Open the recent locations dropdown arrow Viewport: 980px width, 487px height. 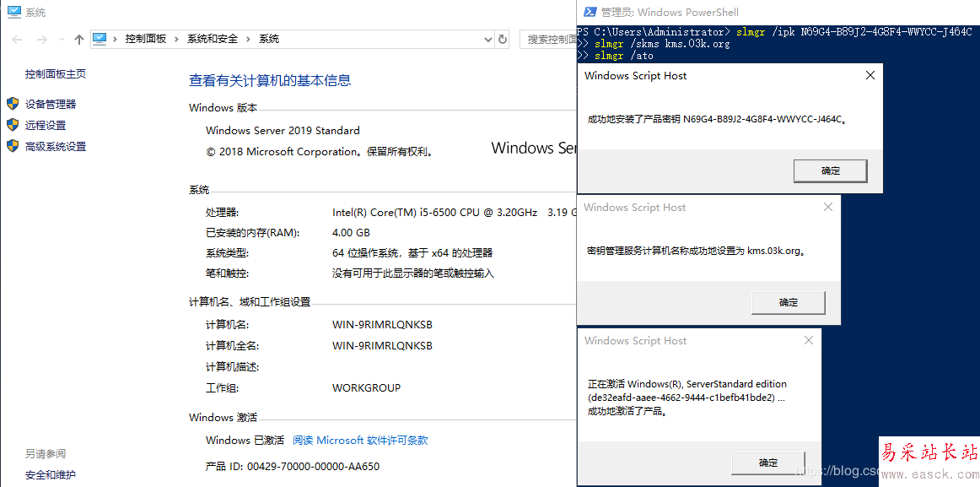pyautogui.click(x=62, y=40)
